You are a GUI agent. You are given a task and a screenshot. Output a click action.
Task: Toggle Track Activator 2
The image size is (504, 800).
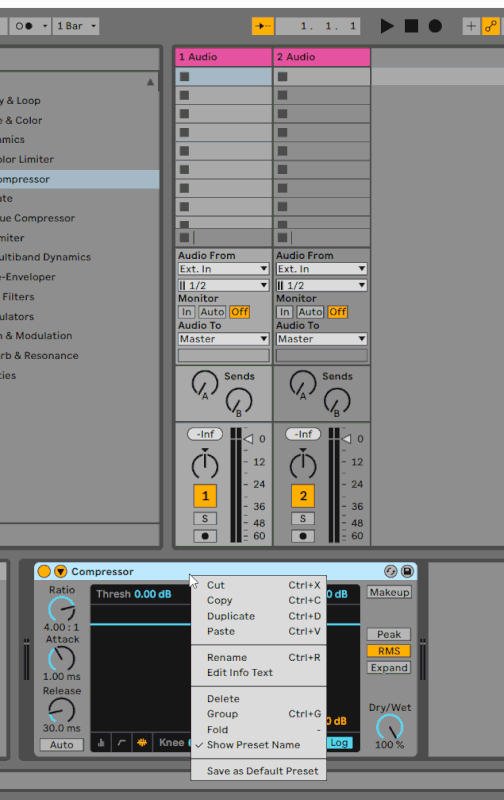tap(303, 495)
